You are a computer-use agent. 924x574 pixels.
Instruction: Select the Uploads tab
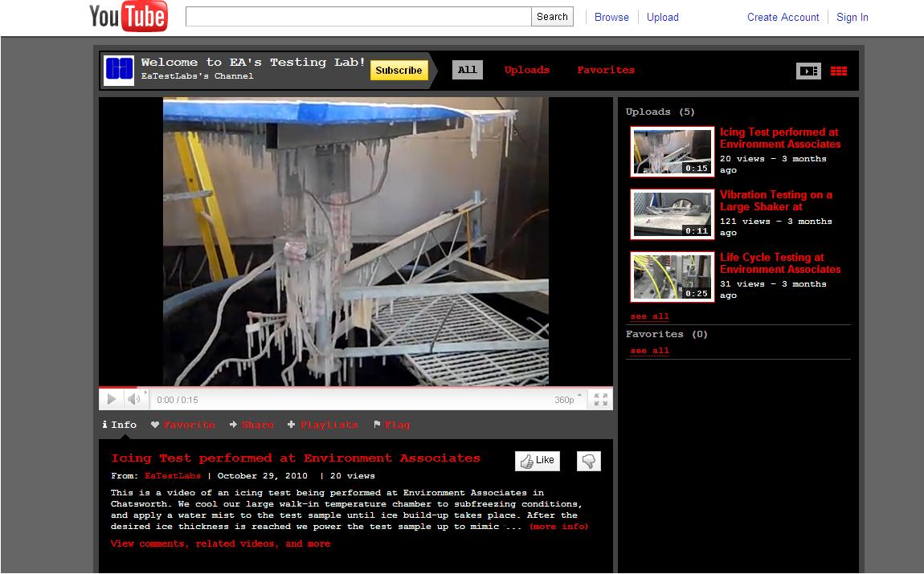tap(526, 70)
